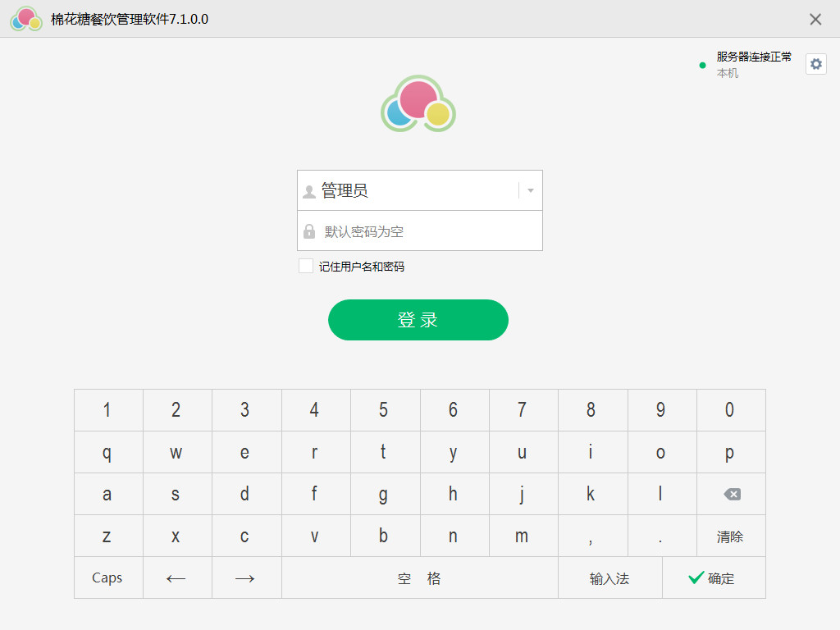
Task: Focus the 默认密码为空 password field
Action: pos(420,231)
